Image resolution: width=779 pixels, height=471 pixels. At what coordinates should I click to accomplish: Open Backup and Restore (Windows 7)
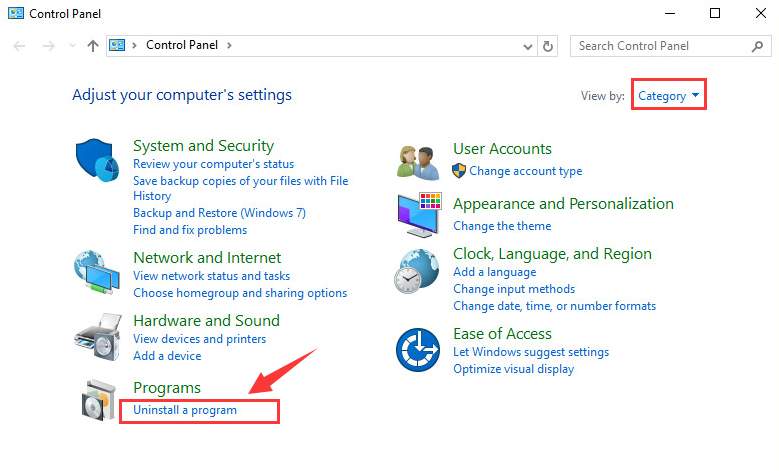click(x=219, y=213)
